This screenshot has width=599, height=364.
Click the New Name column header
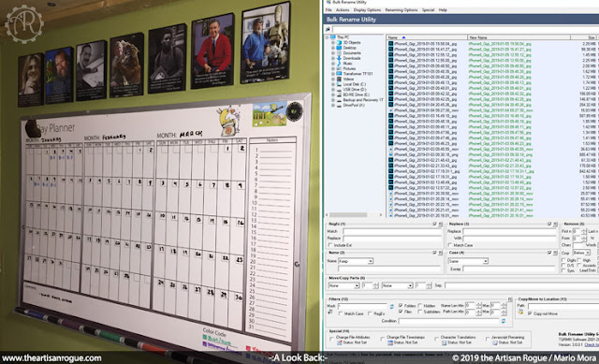pos(519,37)
